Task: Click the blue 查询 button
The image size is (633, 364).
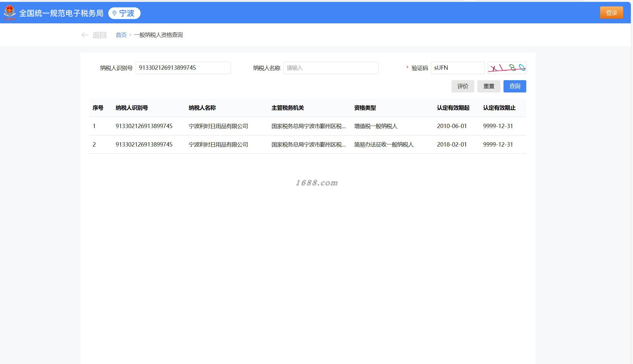Action: point(514,86)
